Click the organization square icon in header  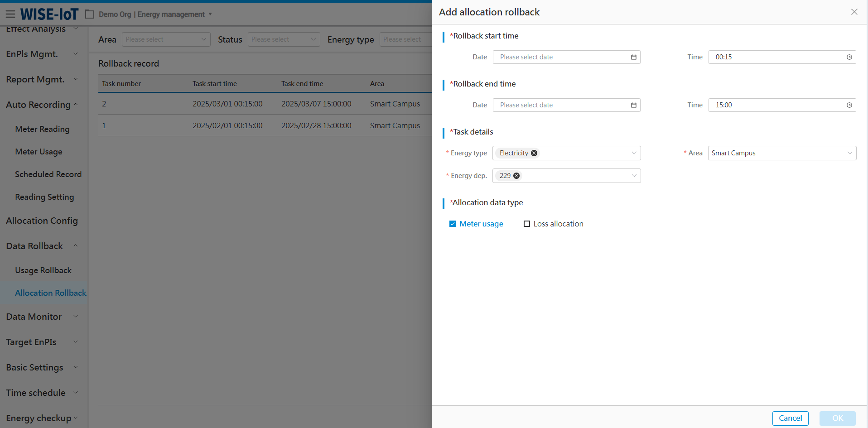tap(90, 14)
